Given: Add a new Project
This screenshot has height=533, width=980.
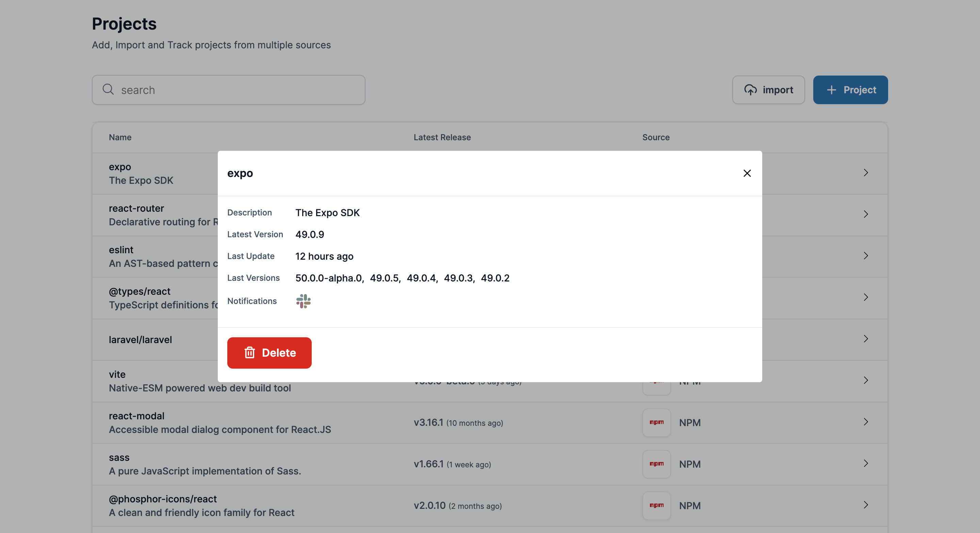Looking at the screenshot, I should click(850, 90).
